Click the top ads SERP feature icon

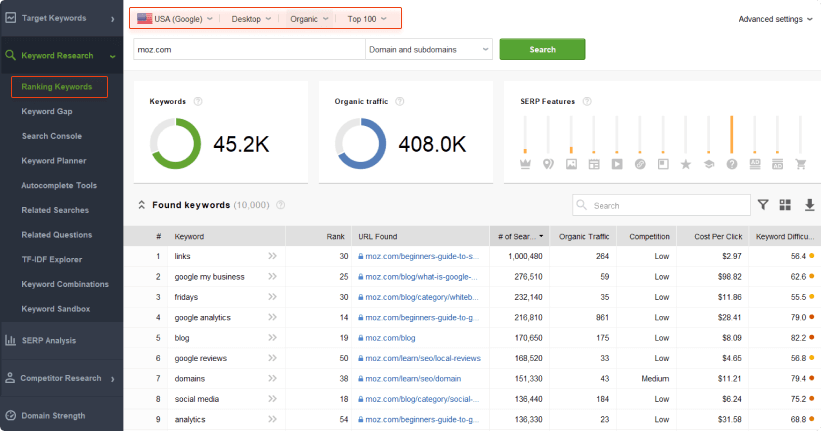pyautogui.click(x=755, y=164)
